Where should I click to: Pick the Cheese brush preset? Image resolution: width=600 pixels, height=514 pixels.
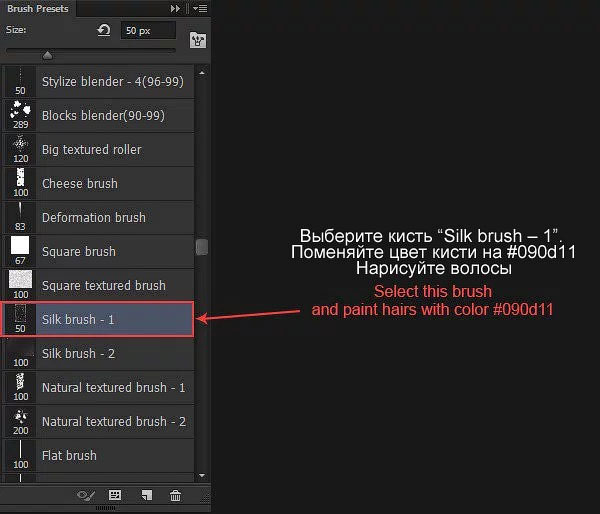coord(98,184)
